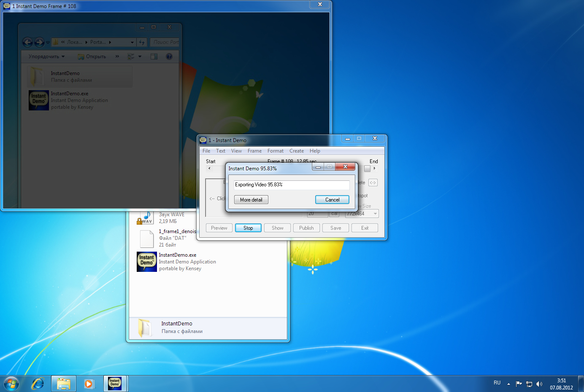Open Упорядочить dropdown in the frame preview
This screenshot has height=392, width=584.
pyautogui.click(x=47, y=56)
